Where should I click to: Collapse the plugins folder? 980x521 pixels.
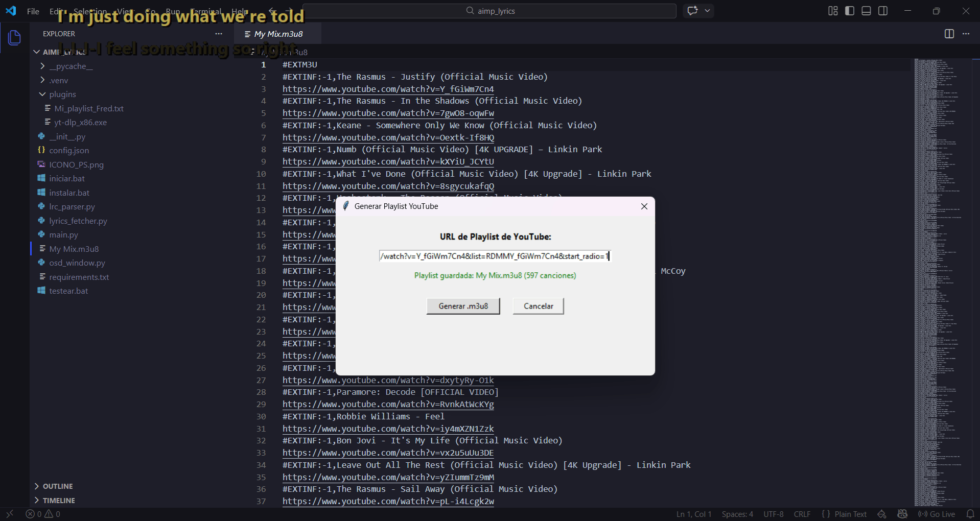(62, 94)
